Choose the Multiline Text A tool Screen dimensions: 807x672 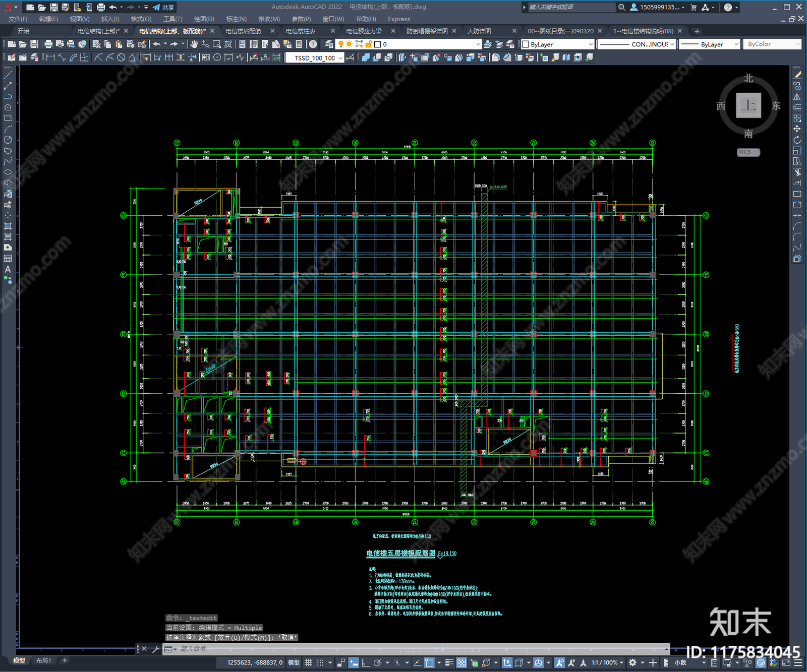click(8, 269)
